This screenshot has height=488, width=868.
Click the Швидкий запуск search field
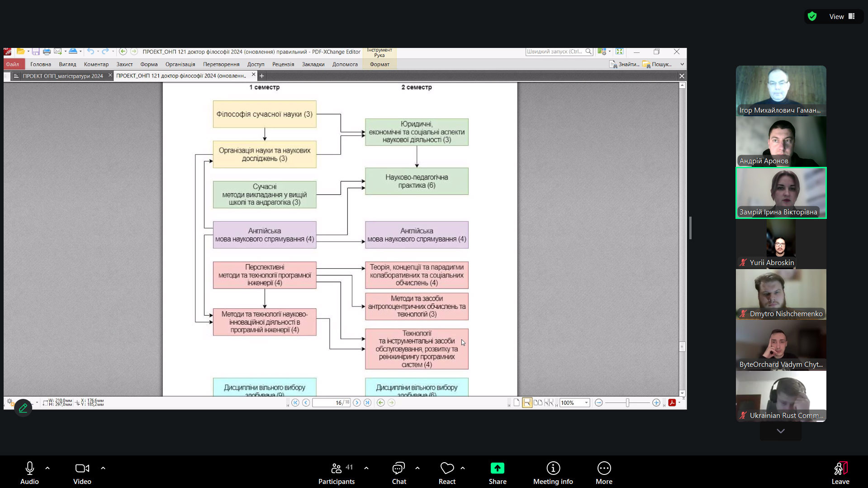555,52
